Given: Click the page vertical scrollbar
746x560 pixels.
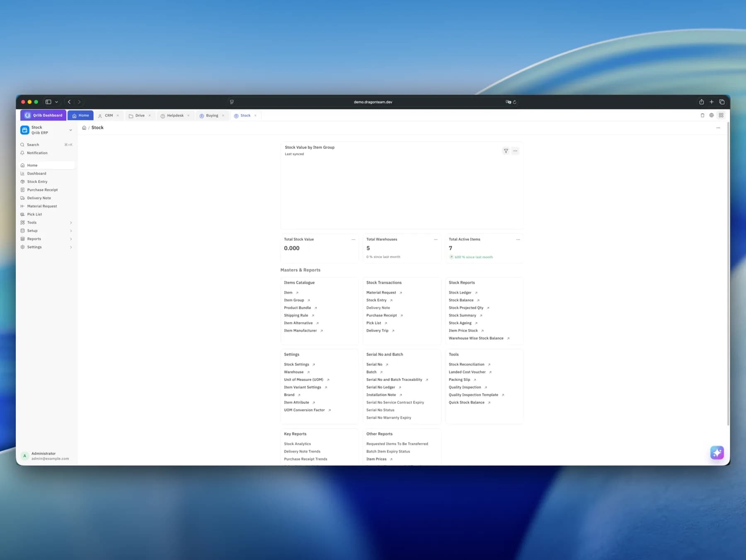Looking at the screenshot, I should (x=728, y=274).
